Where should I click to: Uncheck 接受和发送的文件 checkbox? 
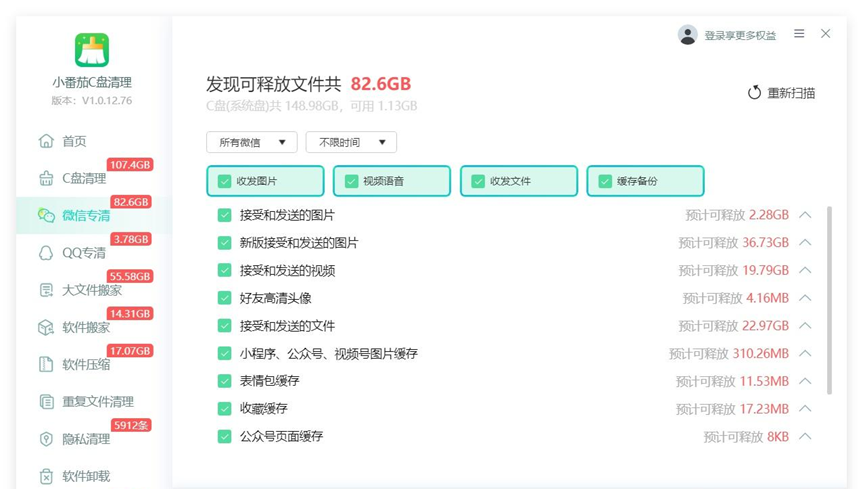click(225, 325)
